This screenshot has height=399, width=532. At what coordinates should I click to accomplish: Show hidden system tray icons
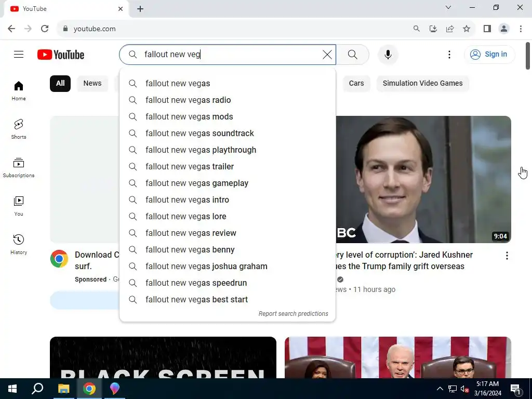[440, 389]
